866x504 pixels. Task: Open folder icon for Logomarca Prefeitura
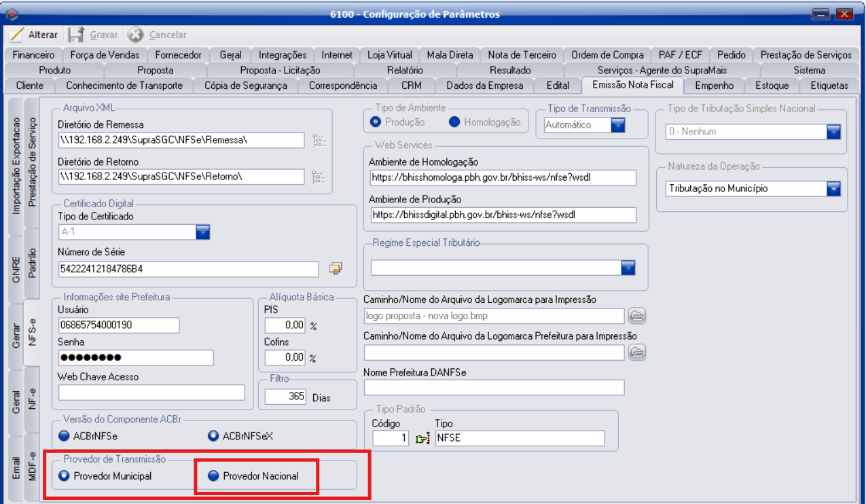point(636,352)
